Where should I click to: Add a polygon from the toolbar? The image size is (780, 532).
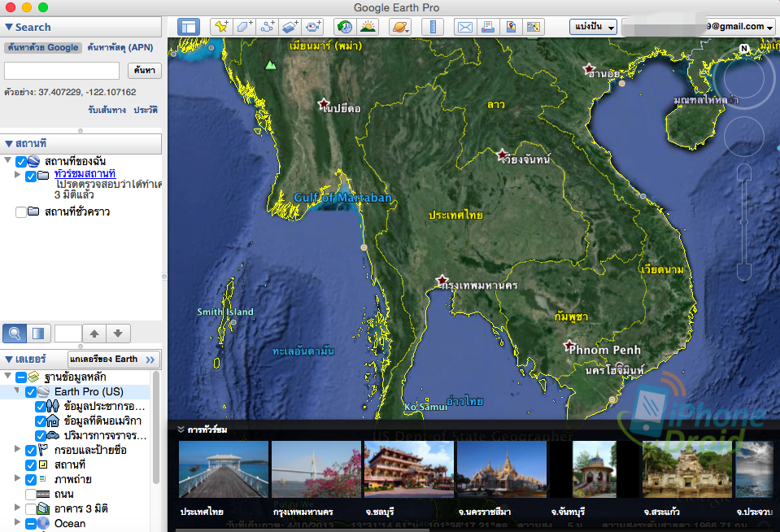pyautogui.click(x=244, y=27)
